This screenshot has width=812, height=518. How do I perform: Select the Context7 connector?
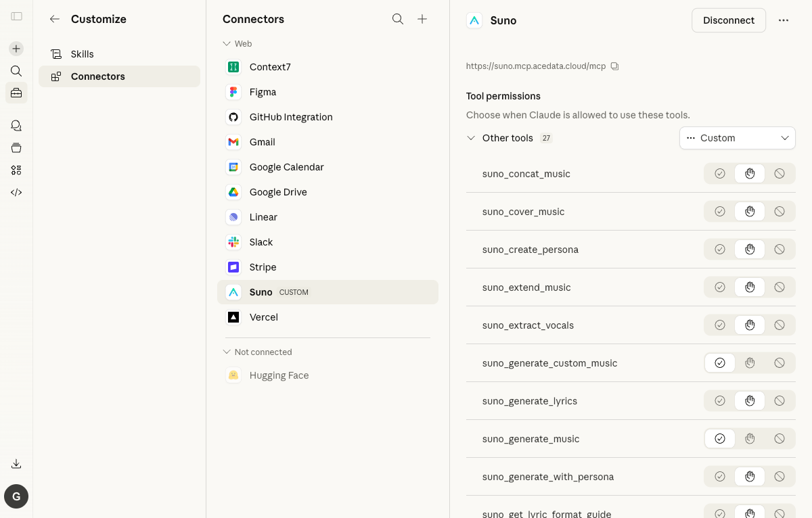pos(328,67)
